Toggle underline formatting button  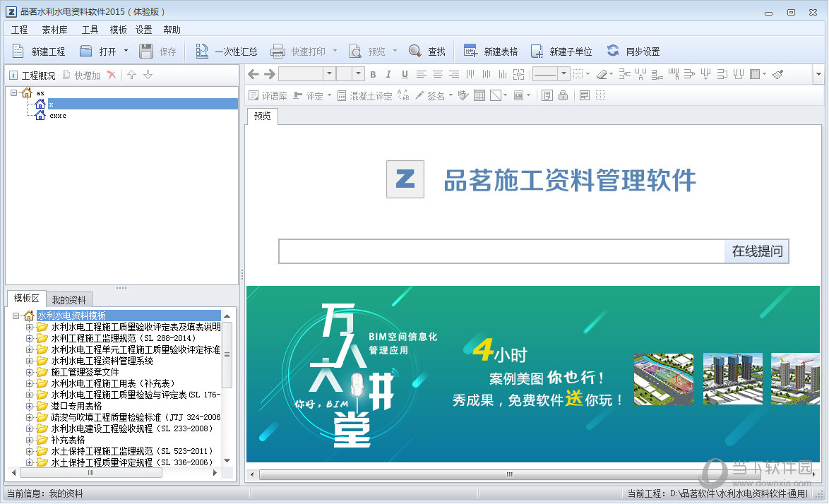point(405,74)
